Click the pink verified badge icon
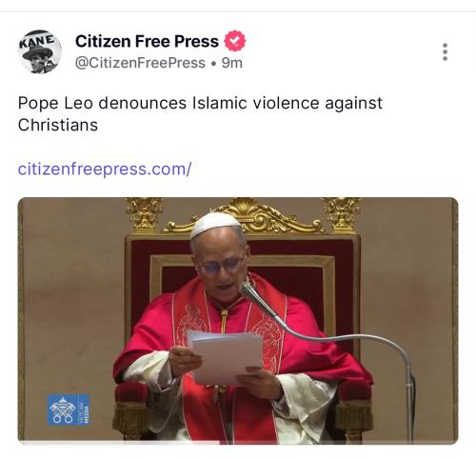476x459 pixels. (235, 41)
